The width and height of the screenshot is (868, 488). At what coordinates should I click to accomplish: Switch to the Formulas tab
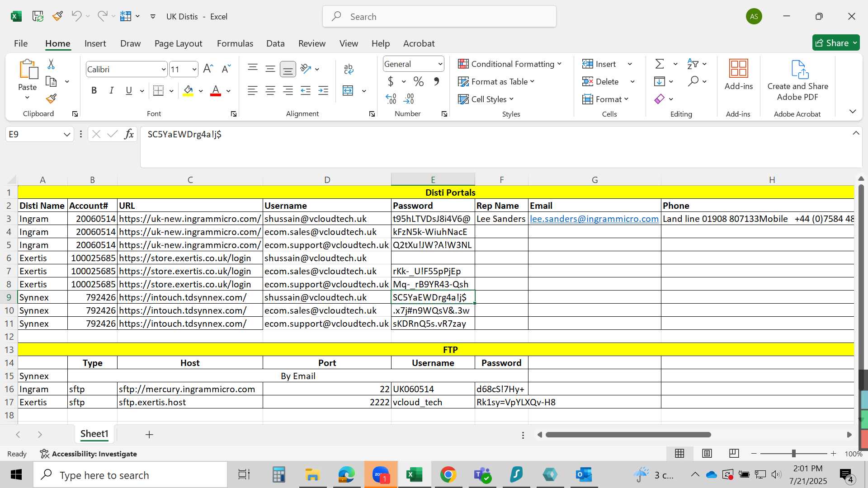pos(235,43)
